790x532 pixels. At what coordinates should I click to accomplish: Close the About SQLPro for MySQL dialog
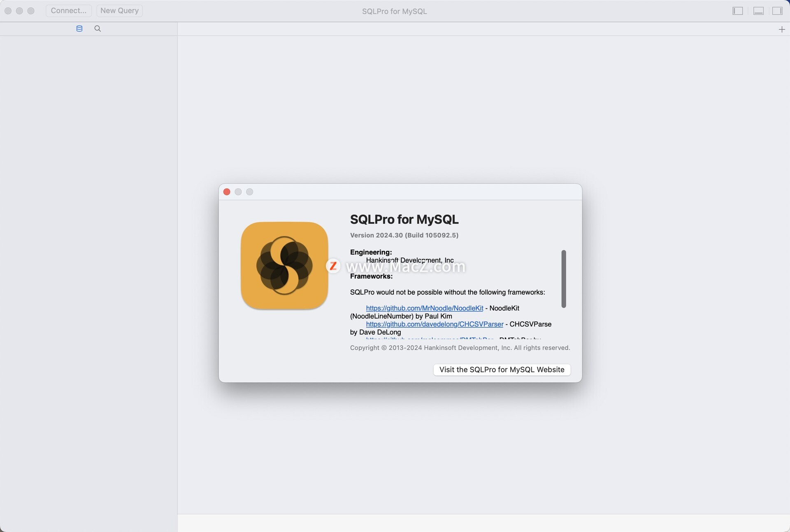(227, 192)
